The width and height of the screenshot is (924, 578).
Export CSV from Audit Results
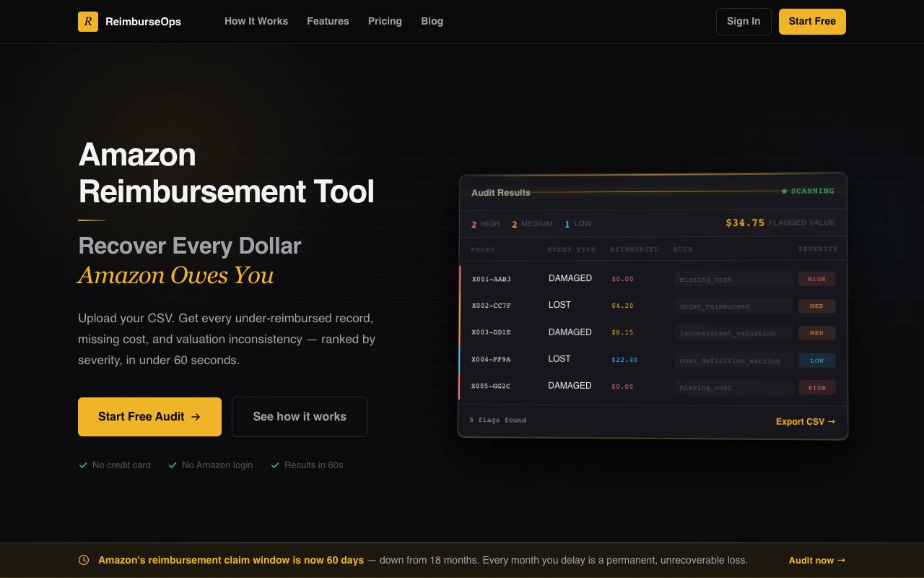coord(806,421)
